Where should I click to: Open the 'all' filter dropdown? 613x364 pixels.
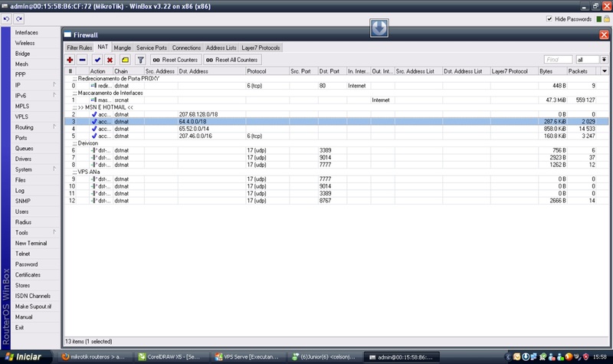pos(604,60)
